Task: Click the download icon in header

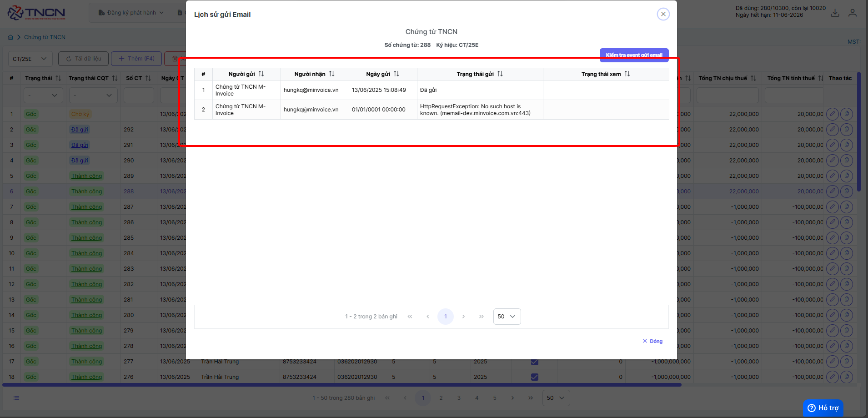Action: [835, 13]
